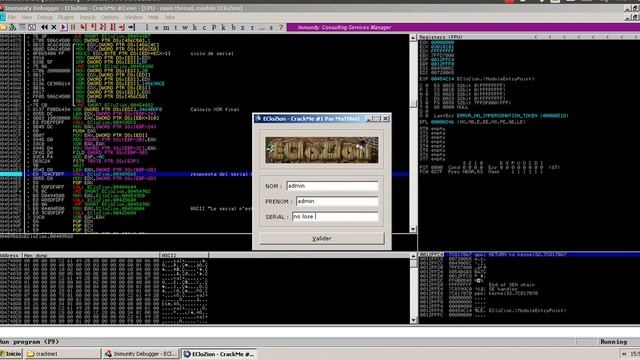Open the Plugins menu

click(66, 17)
